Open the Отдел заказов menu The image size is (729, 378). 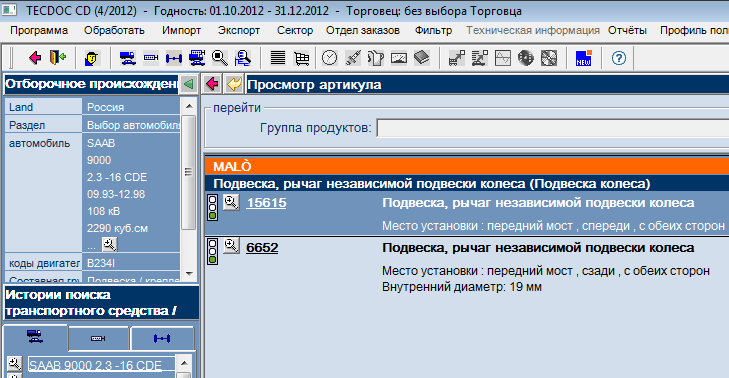click(363, 30)
